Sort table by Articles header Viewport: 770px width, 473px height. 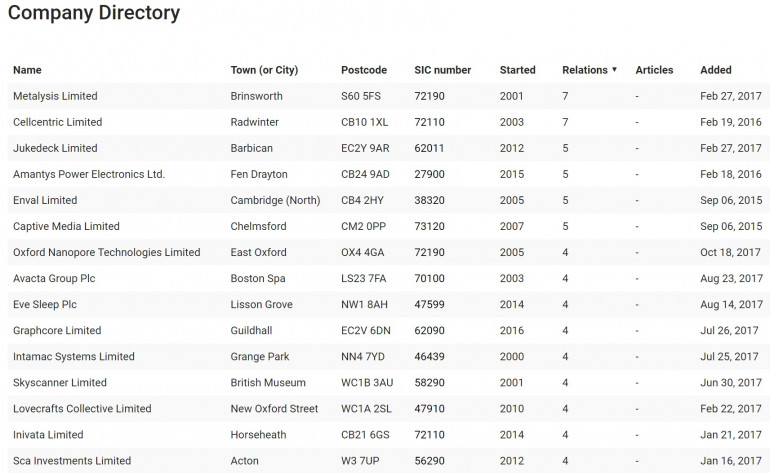654,70
